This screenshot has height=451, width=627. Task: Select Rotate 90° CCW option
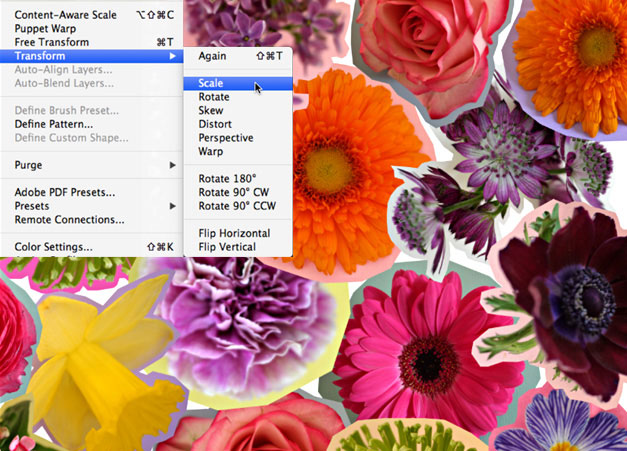(238, 206)
